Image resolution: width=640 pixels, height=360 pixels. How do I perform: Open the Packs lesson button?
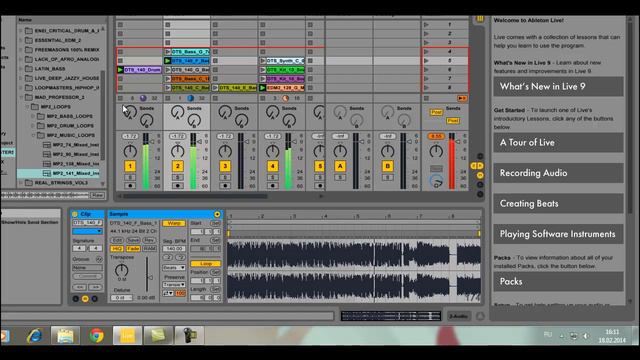tap(558, 282)
